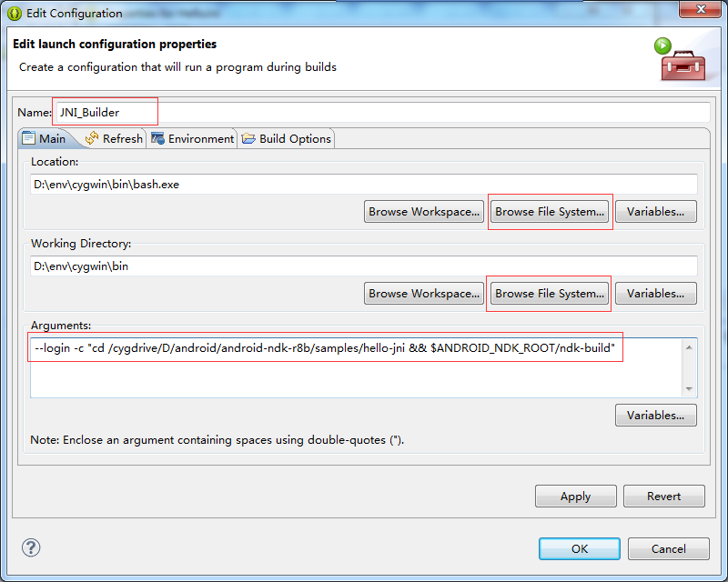Close the Edit Configuration window

tap(701, 9)
